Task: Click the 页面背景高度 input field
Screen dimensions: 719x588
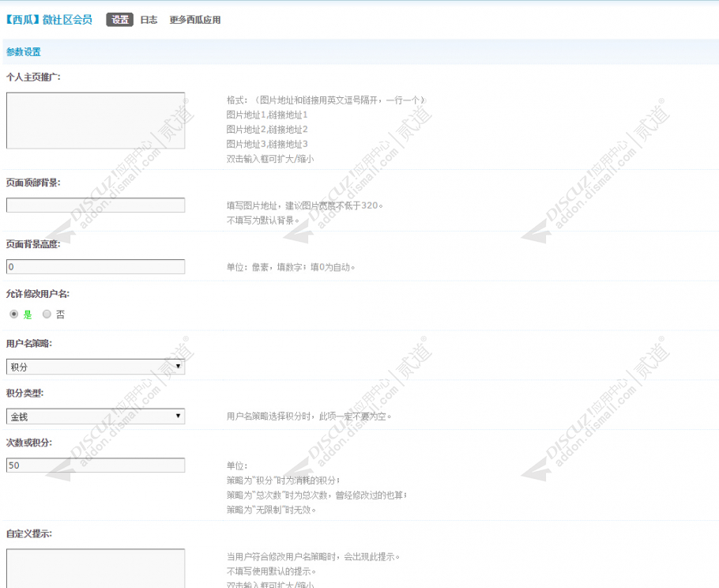Action: tap(96, 266)
